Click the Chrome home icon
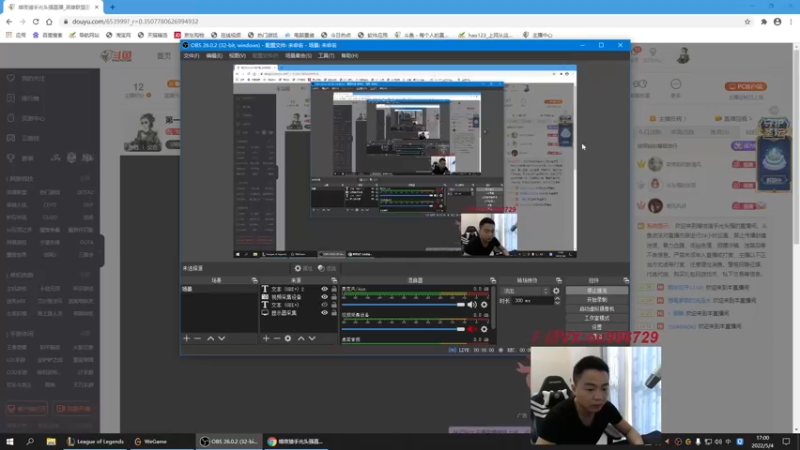 pos(49,21)
